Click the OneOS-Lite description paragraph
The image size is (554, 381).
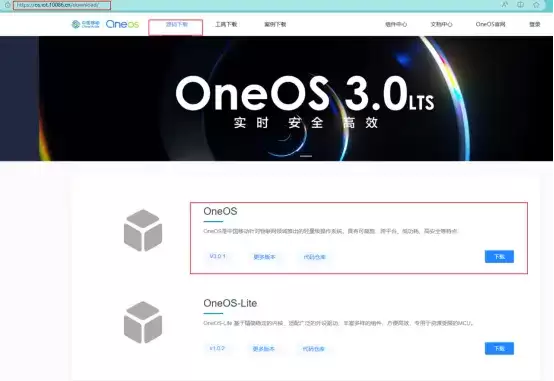pos(338,323)
